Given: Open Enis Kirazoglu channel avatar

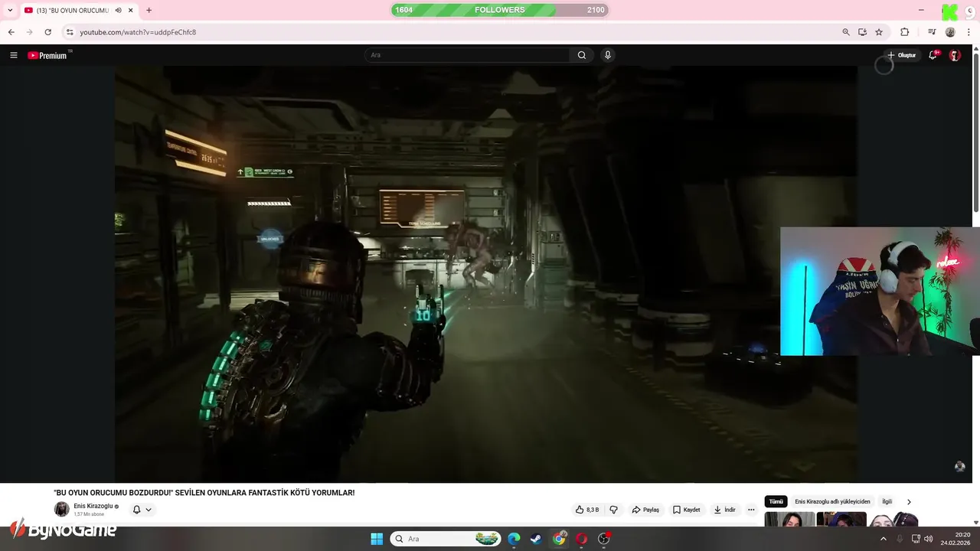Looking at the screenshot, I should pos(61,510).
